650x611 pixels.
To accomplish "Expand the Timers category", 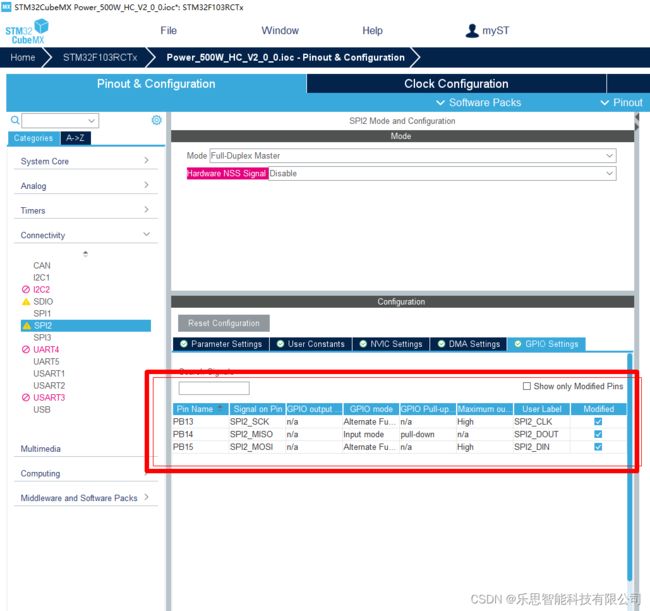I will coord(85,210).
